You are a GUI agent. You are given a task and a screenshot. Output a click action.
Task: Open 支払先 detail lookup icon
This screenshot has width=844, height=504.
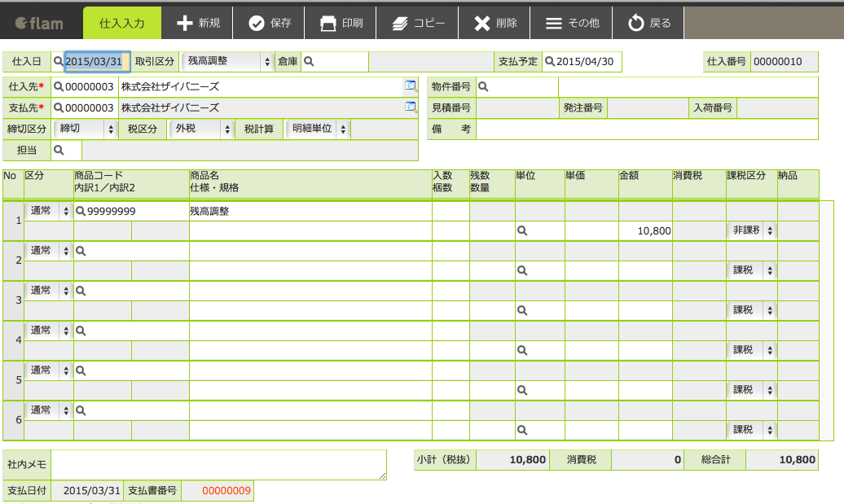click(411, 107)
